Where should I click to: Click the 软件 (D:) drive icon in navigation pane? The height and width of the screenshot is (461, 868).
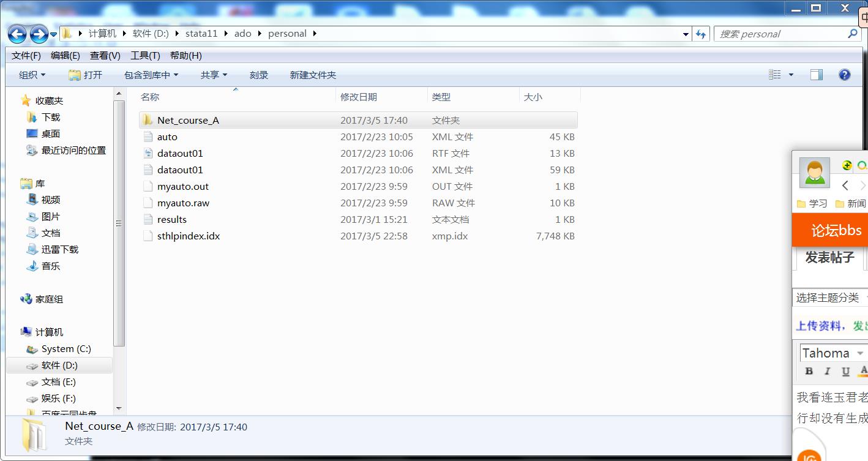tap(32, 365)
